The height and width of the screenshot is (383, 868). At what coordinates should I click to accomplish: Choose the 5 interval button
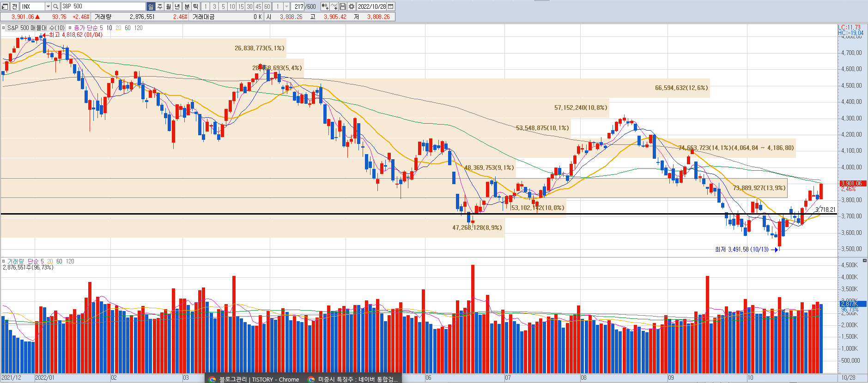point(224,6)
